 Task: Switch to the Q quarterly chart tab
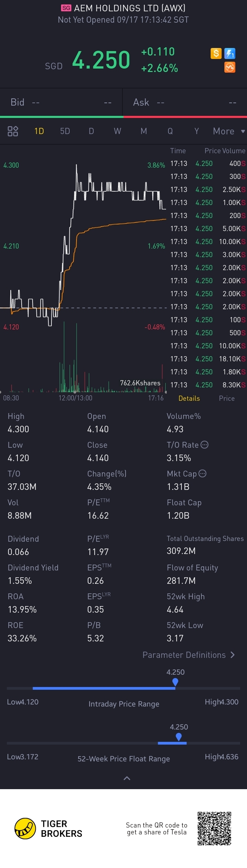[x=170, y=131]
